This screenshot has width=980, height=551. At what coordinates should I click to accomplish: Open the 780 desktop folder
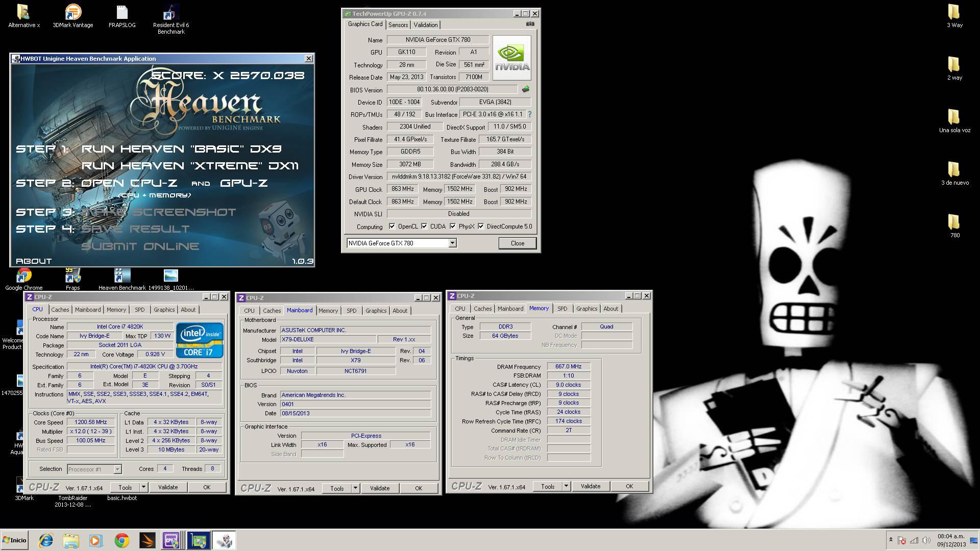coord(954,226)
